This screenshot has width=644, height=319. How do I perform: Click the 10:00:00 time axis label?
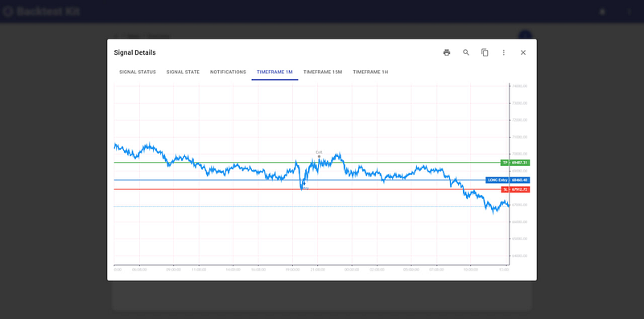coord(471,270)
